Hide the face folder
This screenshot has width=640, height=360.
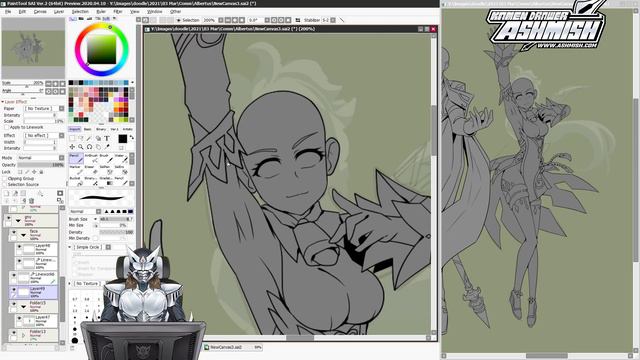coord(14,232)
